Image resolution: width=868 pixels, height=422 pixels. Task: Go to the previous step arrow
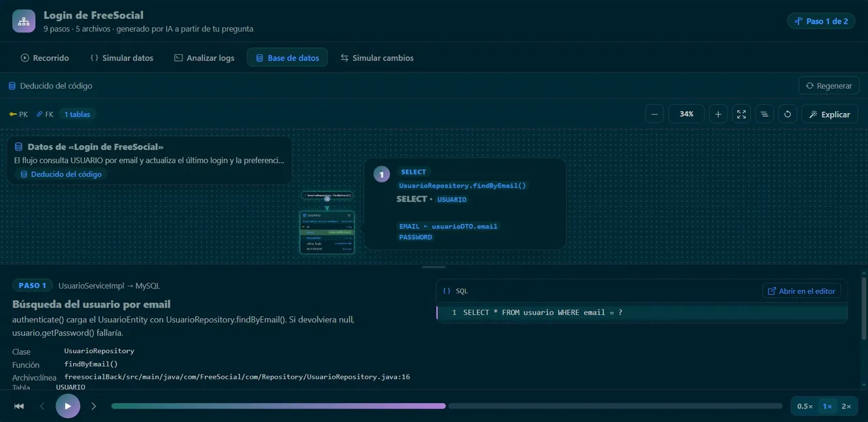tap(42, 406)
